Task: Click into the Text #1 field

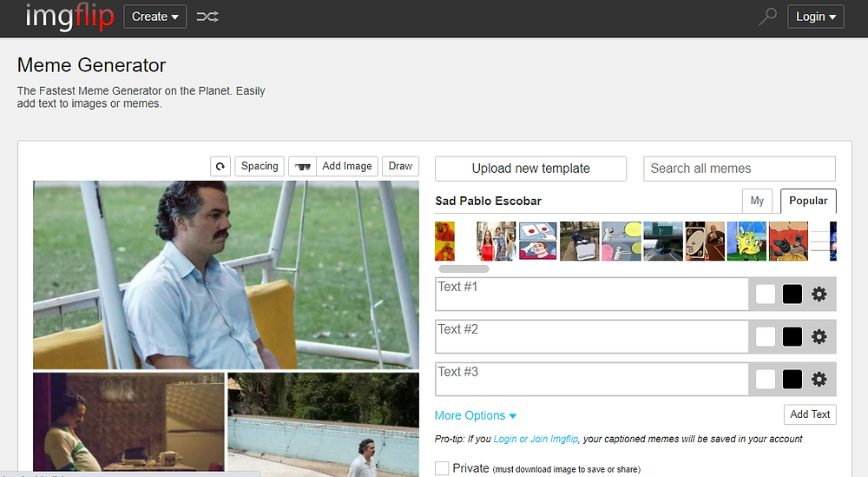Action: pyautogui.click(x=592, y=295)
